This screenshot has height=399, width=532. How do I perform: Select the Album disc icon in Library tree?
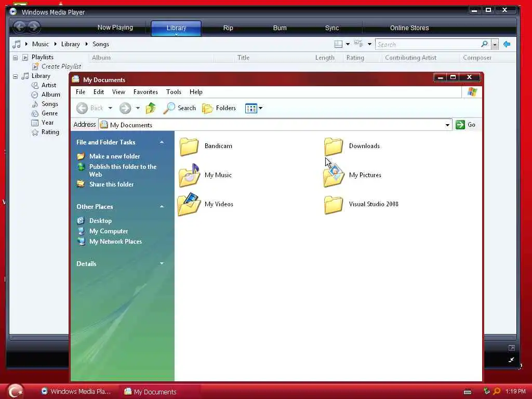(x=35, y=95)
